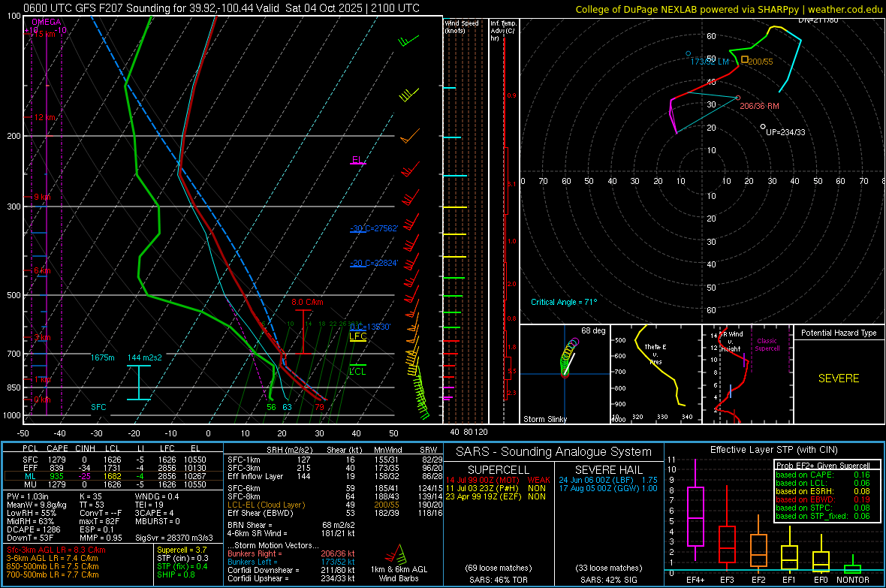Click the Bunkers Right RM marker on hodograph
The width and height of the screenshot is (886, 588).
point(738,98)
